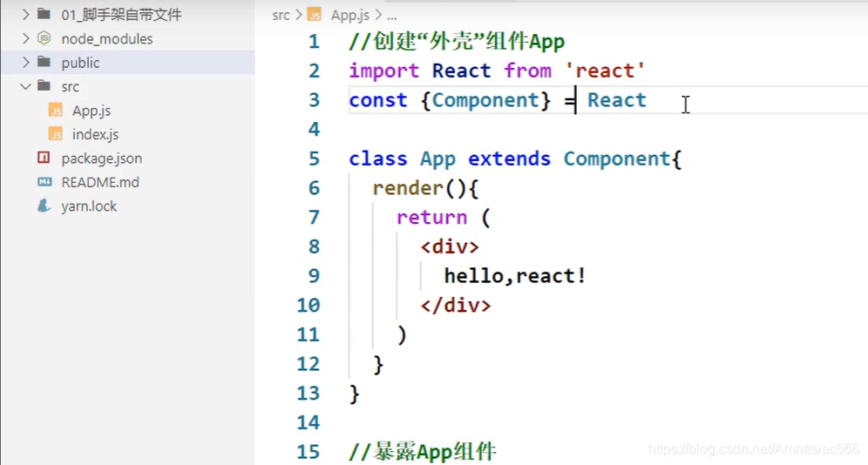The height and width of the screenshot is (465, 868).
Task: Open README.md file
Action: coord(100,182)
